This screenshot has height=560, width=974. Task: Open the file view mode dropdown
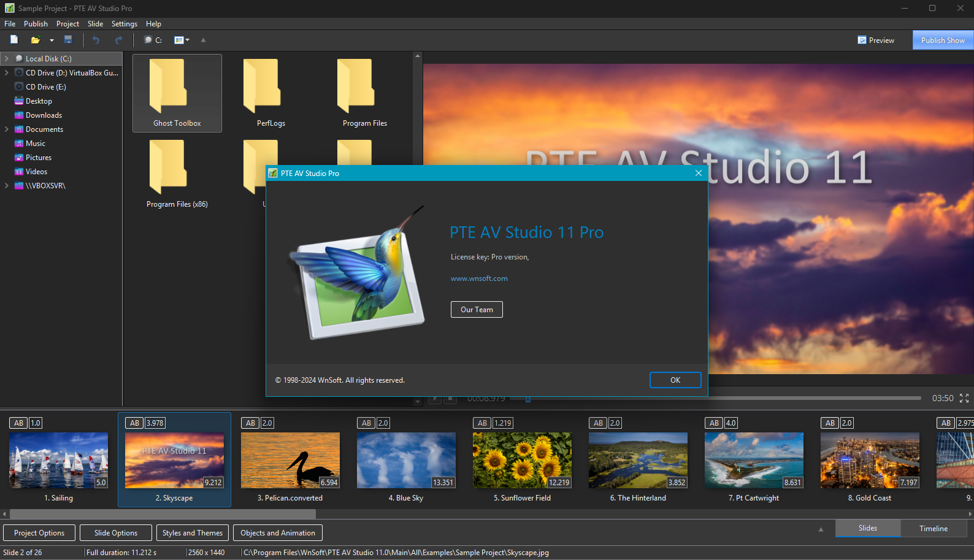pos(182,40)
